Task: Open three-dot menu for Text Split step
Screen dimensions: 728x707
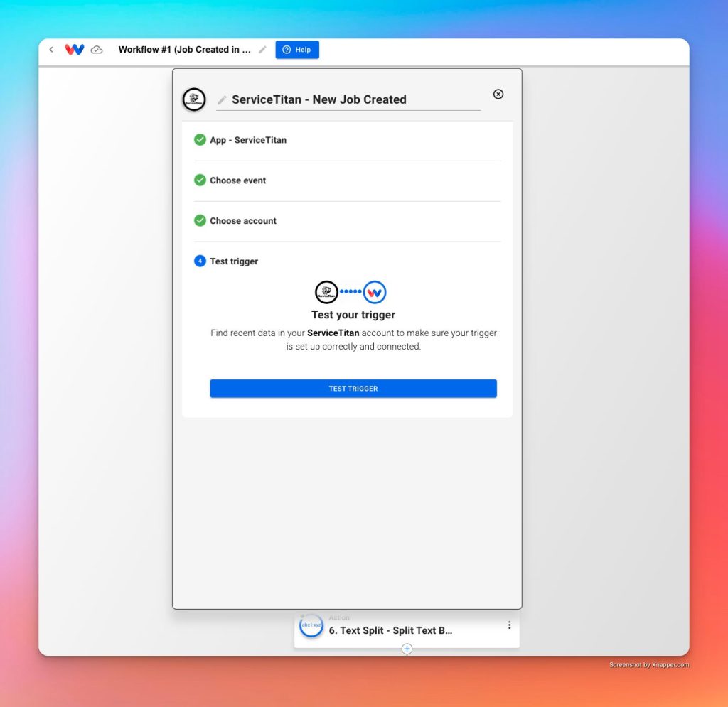Action: [x=509, y=625]
